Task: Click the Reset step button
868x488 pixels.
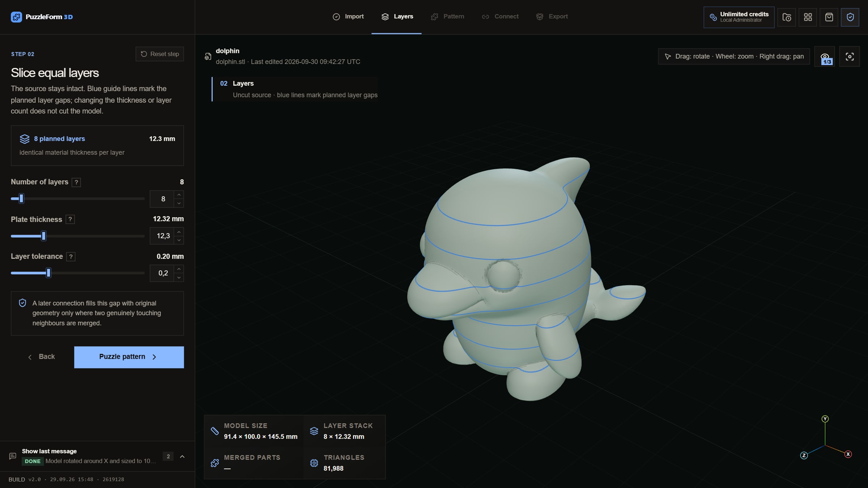Action: tap(159, 54)
